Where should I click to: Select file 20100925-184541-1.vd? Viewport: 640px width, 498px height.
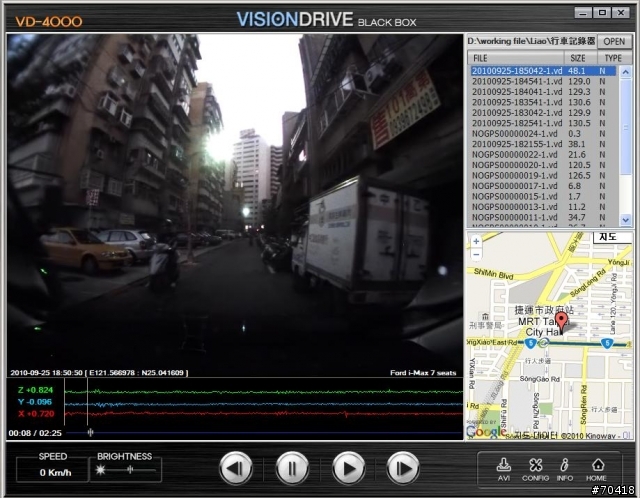[x=543, y=81]
